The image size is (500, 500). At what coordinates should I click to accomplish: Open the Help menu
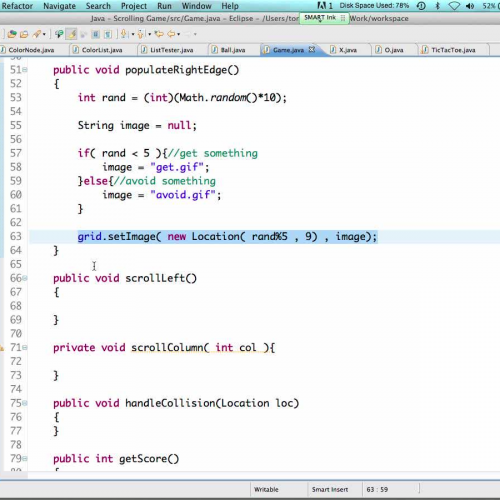230,6
